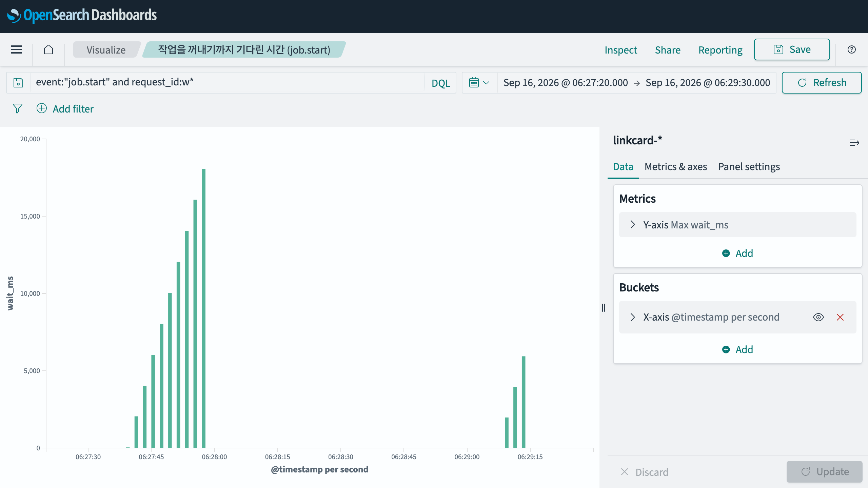The width and height of the screenshot is (868, 488).
Task: Save the visualization
Action: [x=792, y=49]
